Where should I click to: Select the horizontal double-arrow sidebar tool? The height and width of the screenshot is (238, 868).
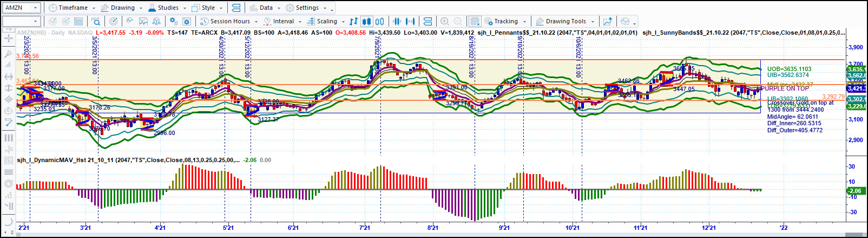point(8,76)
